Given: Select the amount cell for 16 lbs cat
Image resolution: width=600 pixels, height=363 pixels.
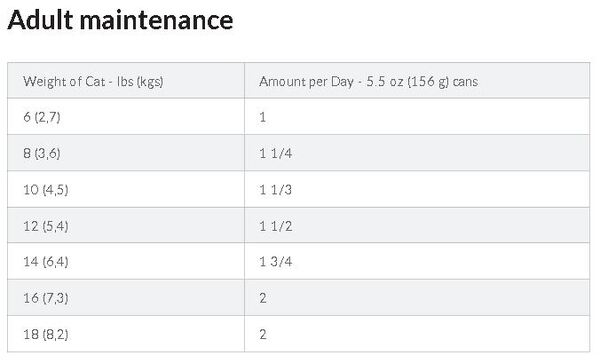Looking at the screenshot, I should 417,298.
